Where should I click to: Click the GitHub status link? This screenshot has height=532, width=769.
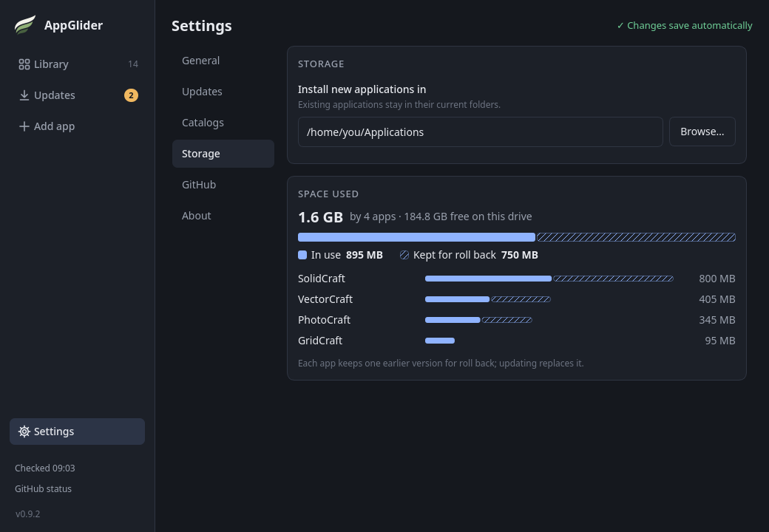(43, 489)
